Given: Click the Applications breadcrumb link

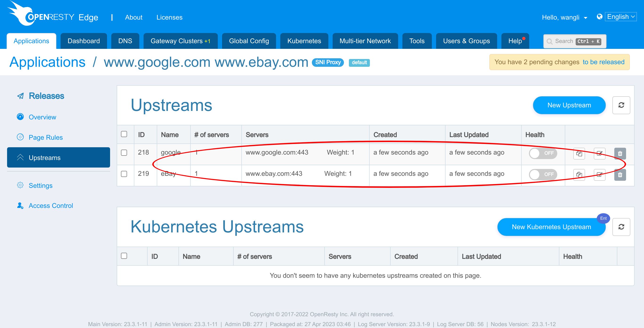Looking at the screenshot, I should [x=48, y=62].
